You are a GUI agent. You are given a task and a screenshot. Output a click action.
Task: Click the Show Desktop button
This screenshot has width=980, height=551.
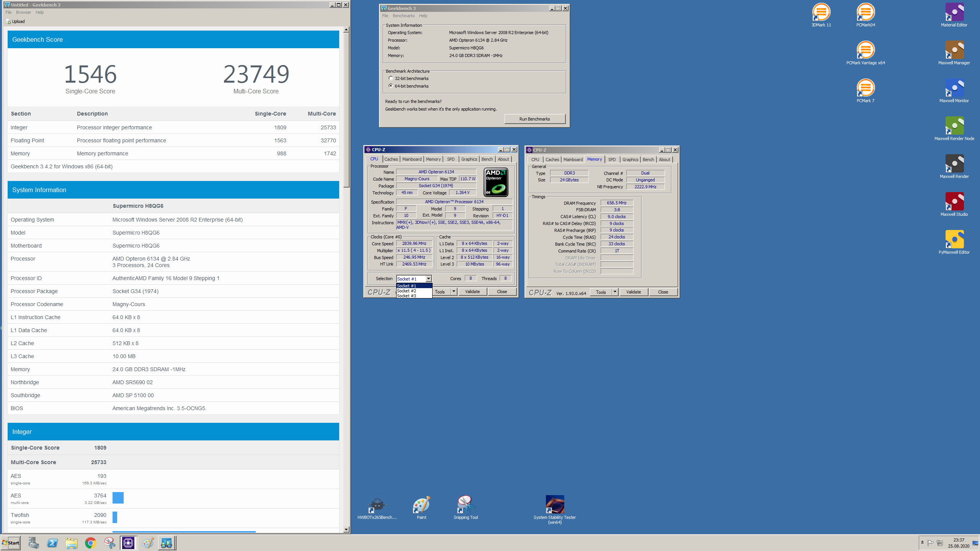tap(976, 543)
